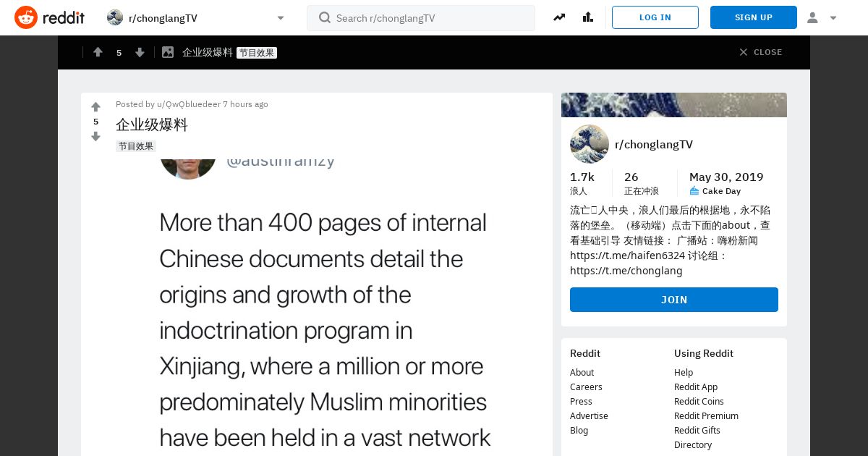Click the Search r/chonglangTV field
Image resolution: width=868 pixels, height=456 pixels.
pos(421,17)
